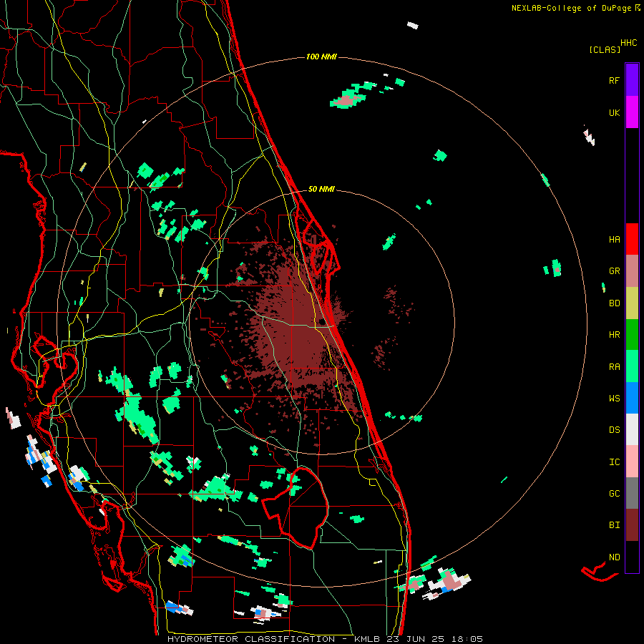Click the Hydrometeor Classification KMLB timestamp caption
This screenshot has width=644, height=644.
[x=326, y=639]
